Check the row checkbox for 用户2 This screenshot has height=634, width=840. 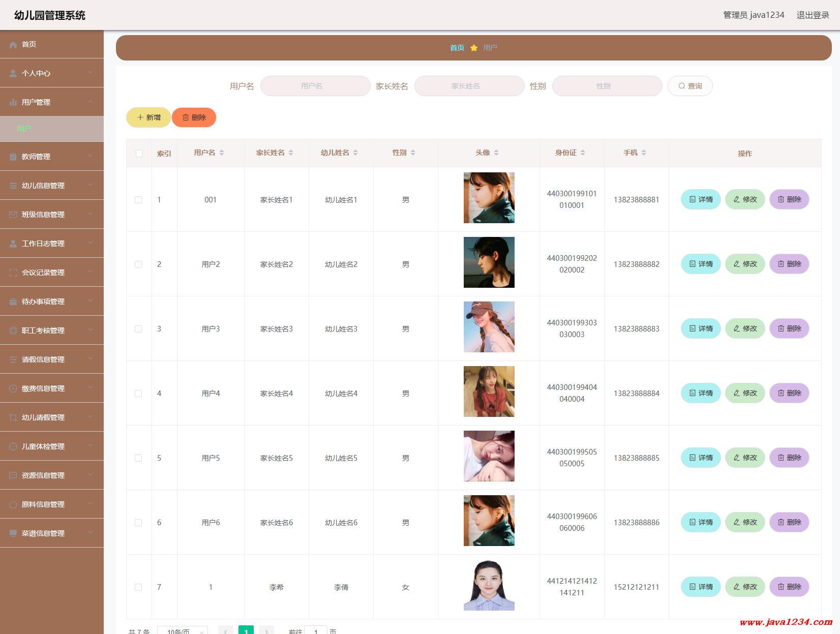click(138, 264)
